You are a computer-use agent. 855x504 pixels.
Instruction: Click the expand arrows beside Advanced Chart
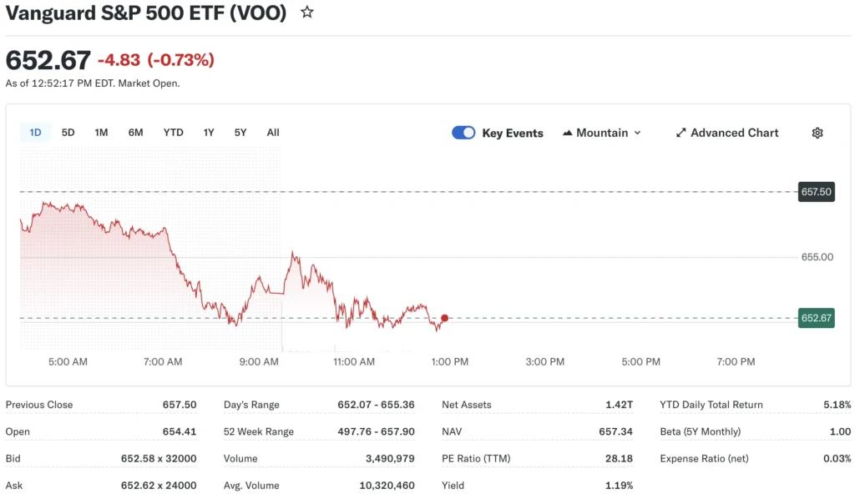coord(681,133)
